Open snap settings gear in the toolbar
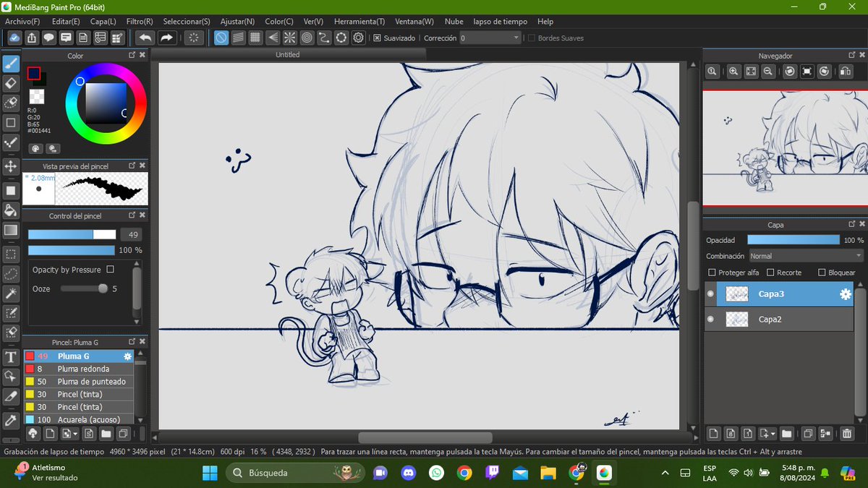Image resolution: width=868 pixels, height=488 pixels. [358, 38]
